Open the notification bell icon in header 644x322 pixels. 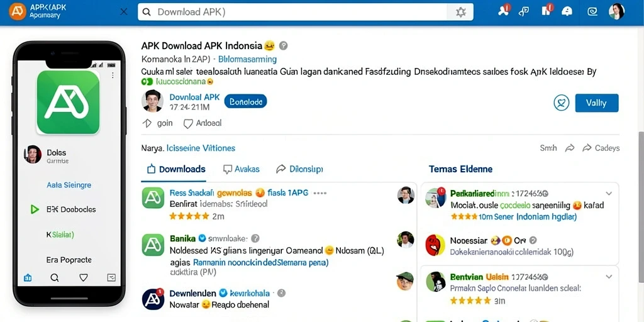pyautogui.click(x=567, y=11)
